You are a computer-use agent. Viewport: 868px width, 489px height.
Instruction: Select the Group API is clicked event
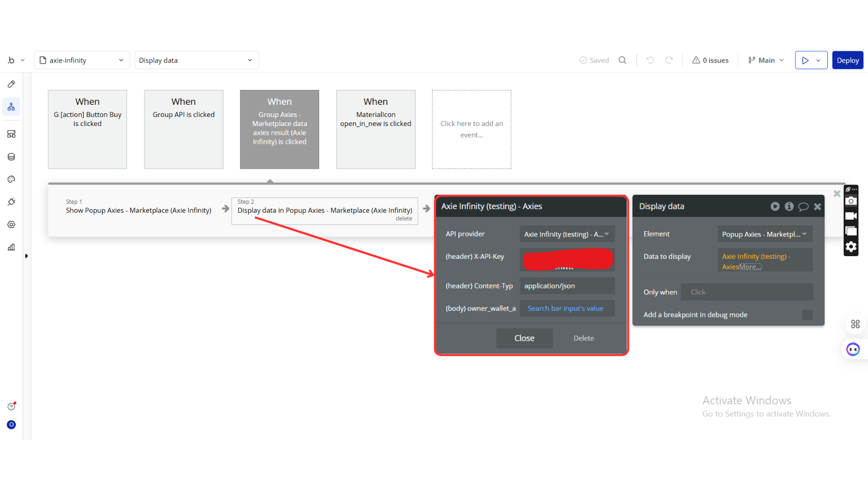click(x=184, y=129)
